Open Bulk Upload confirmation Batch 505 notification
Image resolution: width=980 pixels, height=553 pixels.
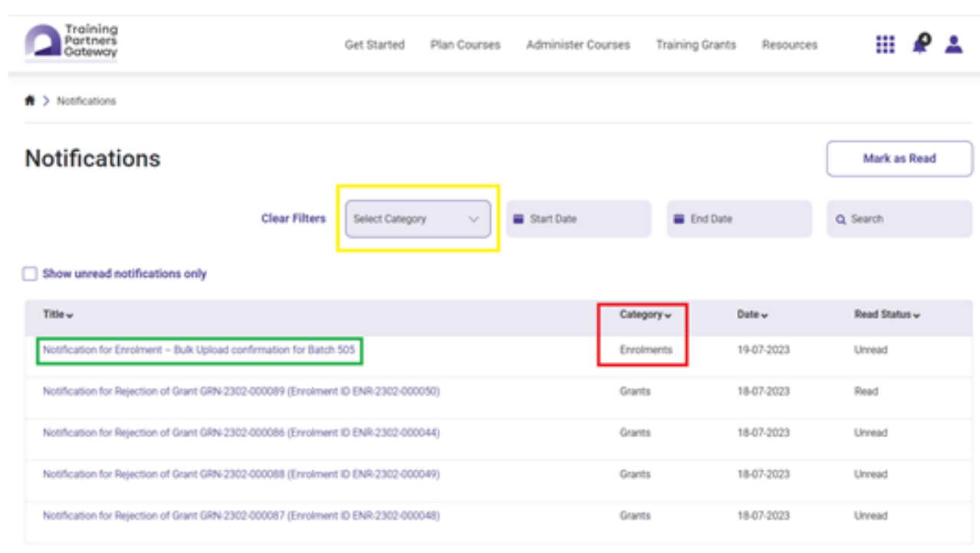click(199, 351)
